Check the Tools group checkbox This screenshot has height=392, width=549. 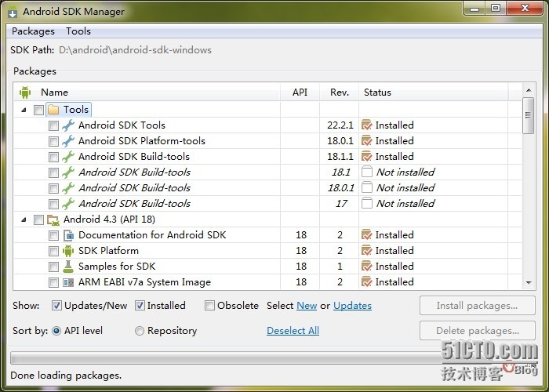coord(38,110)
